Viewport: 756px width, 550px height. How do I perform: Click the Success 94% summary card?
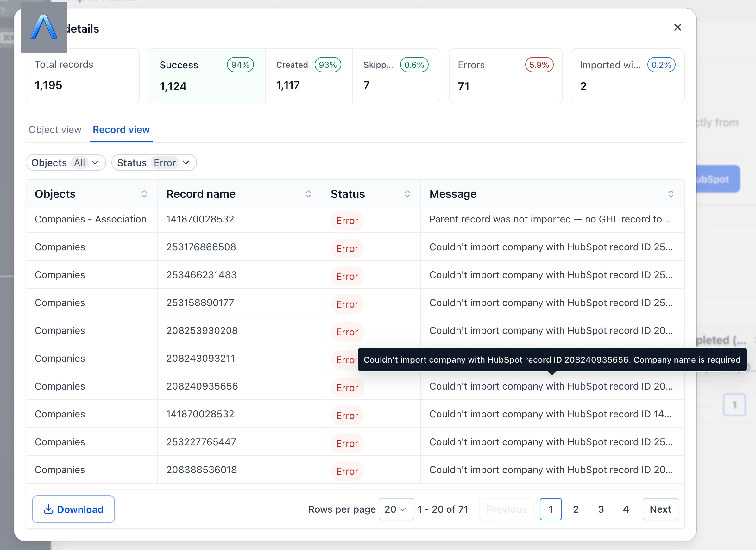coord(207,76)
